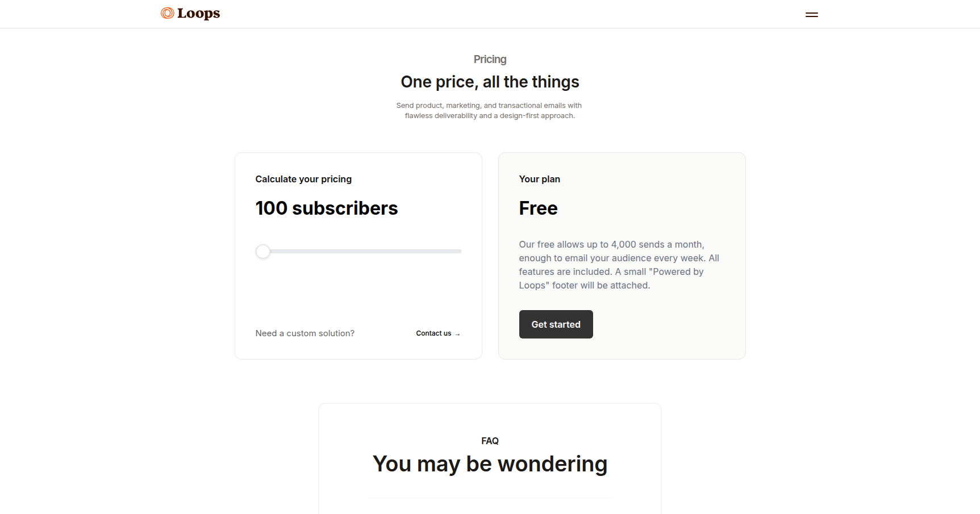The image size is (980, 514).
Task: Click the hamburger icon to reveal navigation links
Action: click(x=811, y=14)
